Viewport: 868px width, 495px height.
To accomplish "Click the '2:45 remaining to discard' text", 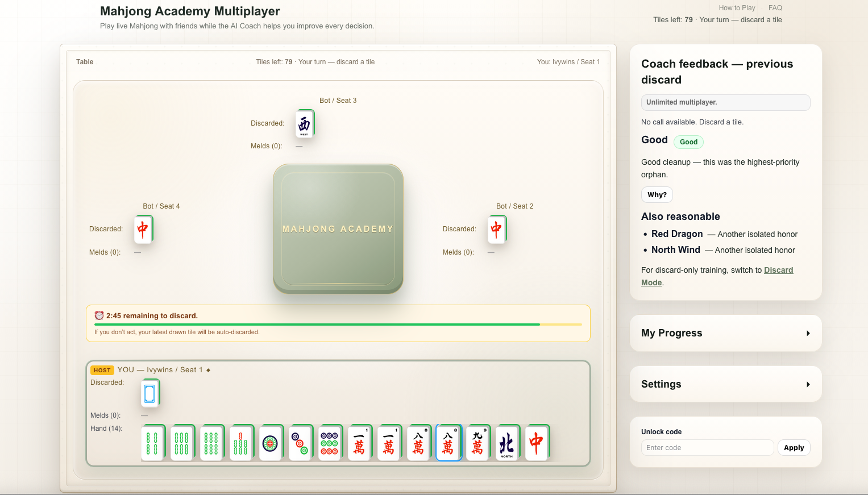I will pyautogui.click(x=152, y=316).
